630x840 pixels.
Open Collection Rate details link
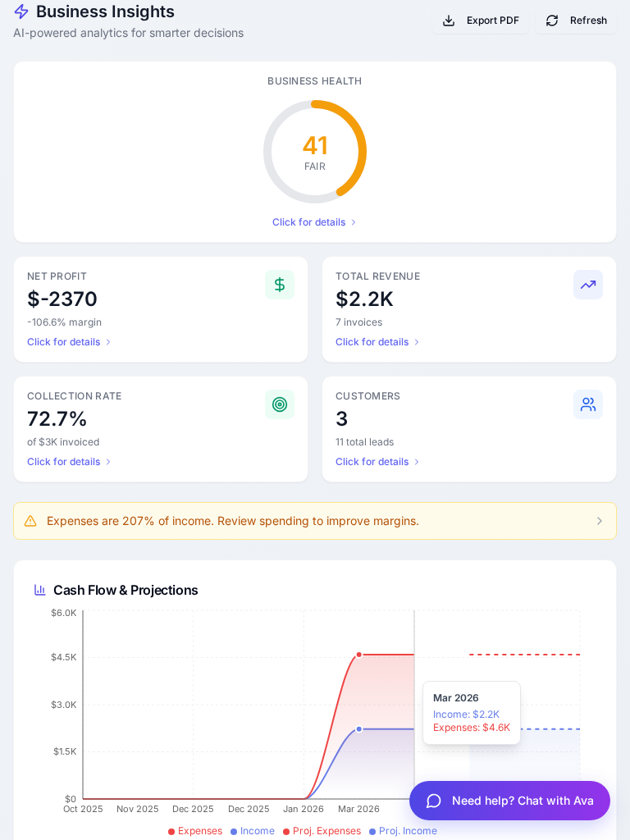click(69, 462)
